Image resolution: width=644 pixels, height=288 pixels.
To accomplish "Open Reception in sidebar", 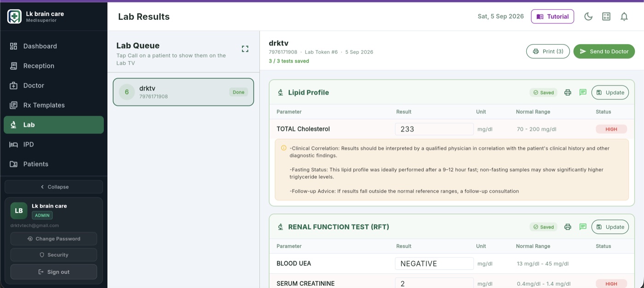I will click(x=54, y=66).
